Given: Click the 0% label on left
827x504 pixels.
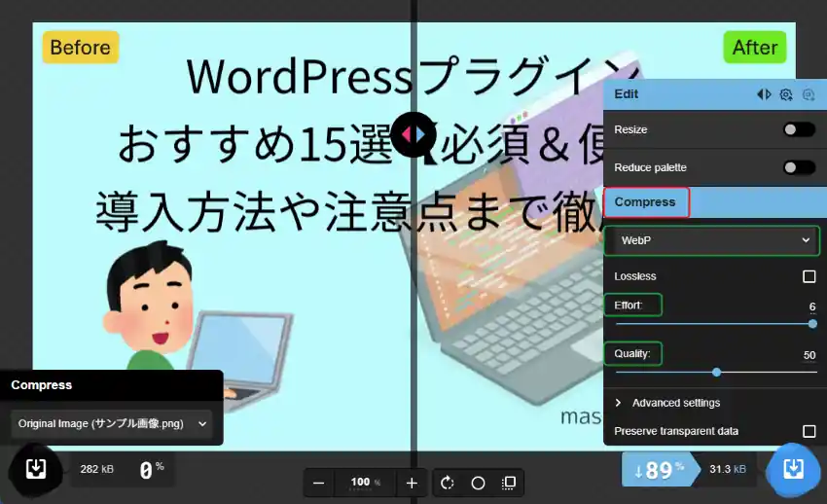Looking at the screenshot, I should coord(152,469).
